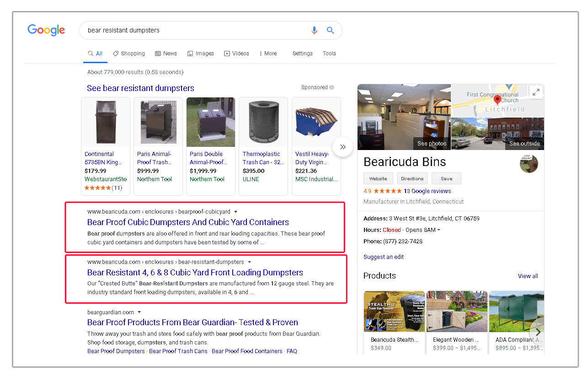Open dropdown arrow next to bear-resistant-dumpsters URL
Screen dimensions: 588x376
click(x=249, y=262)
